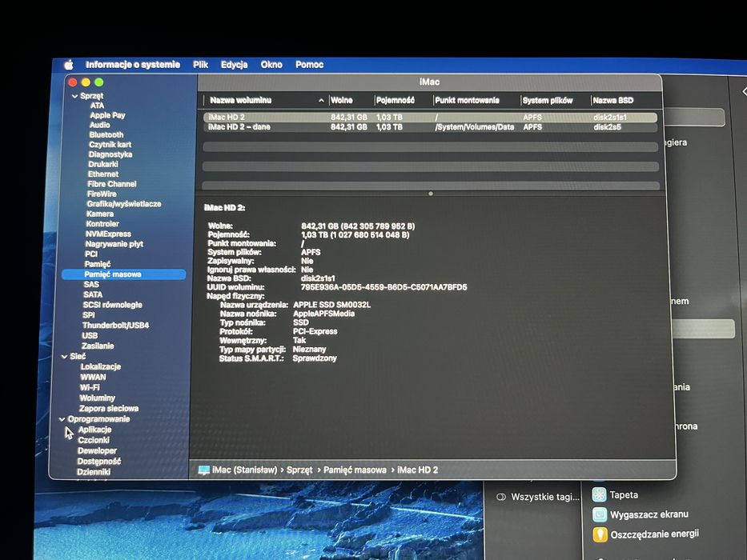This screenshot has width=747, height=560.
Task: Click Pamięć masowa in the path bar
Action: [355, 470]
